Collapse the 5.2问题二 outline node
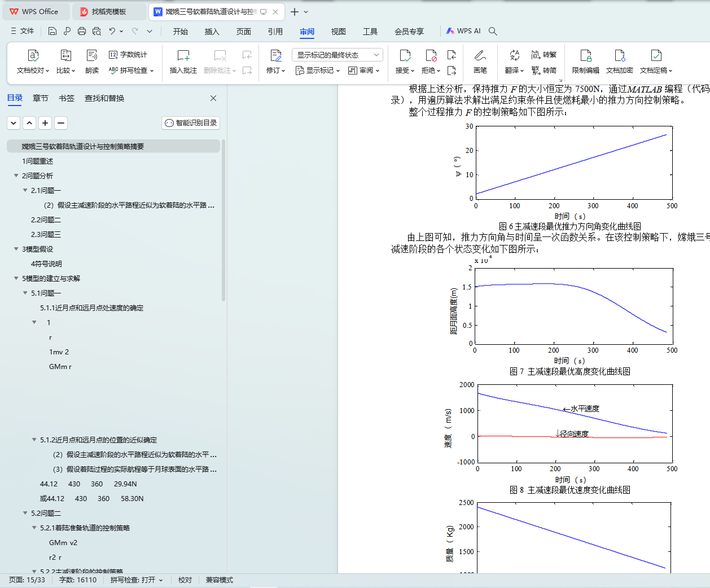 coord(25,513)
